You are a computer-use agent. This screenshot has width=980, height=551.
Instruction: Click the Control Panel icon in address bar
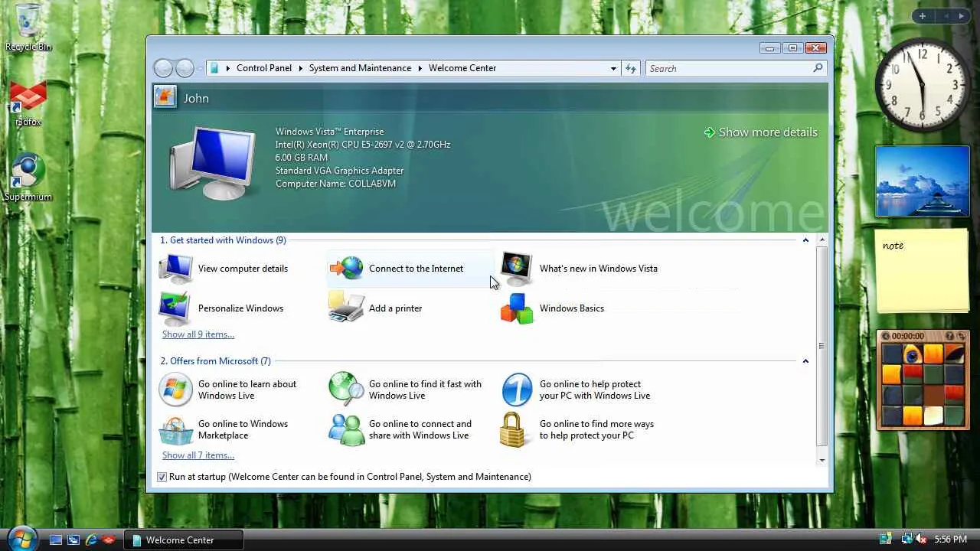click(214, 68)
